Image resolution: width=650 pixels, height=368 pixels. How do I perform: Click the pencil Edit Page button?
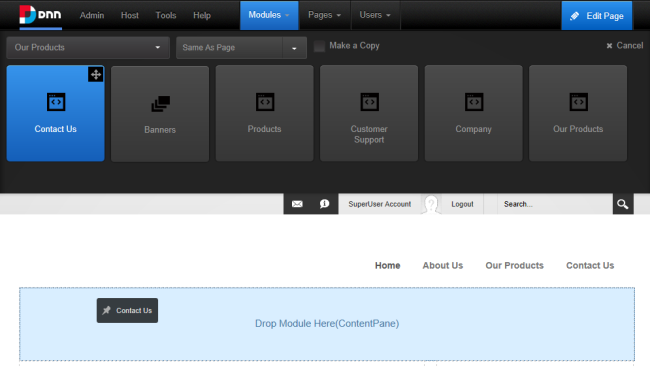[597, 16]
